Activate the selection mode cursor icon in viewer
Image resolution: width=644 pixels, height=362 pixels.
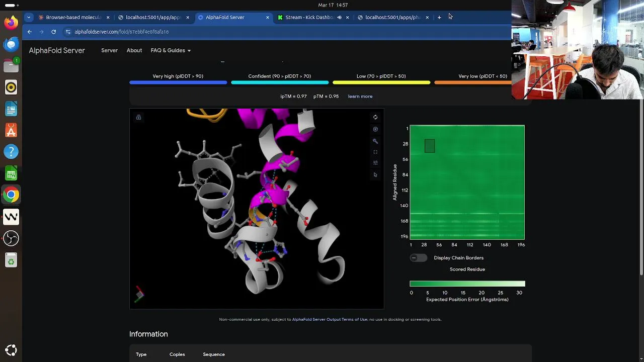point(375,175)
